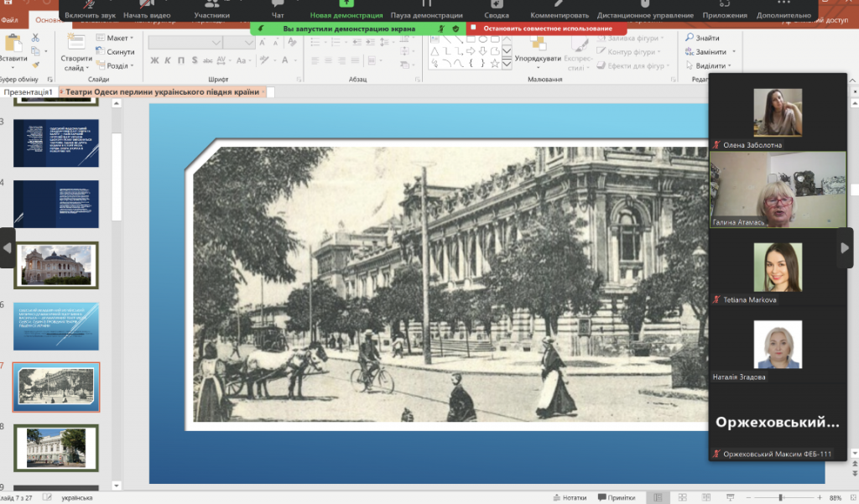859x504 pixels.
Task: Open the font name dropdown
Action: coord(216,43)
